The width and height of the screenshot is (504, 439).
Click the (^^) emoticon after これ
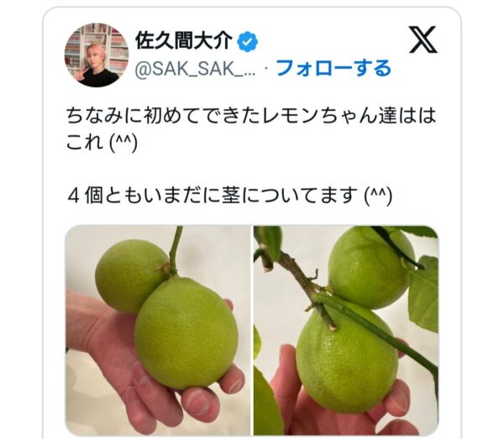click(123, 142)
